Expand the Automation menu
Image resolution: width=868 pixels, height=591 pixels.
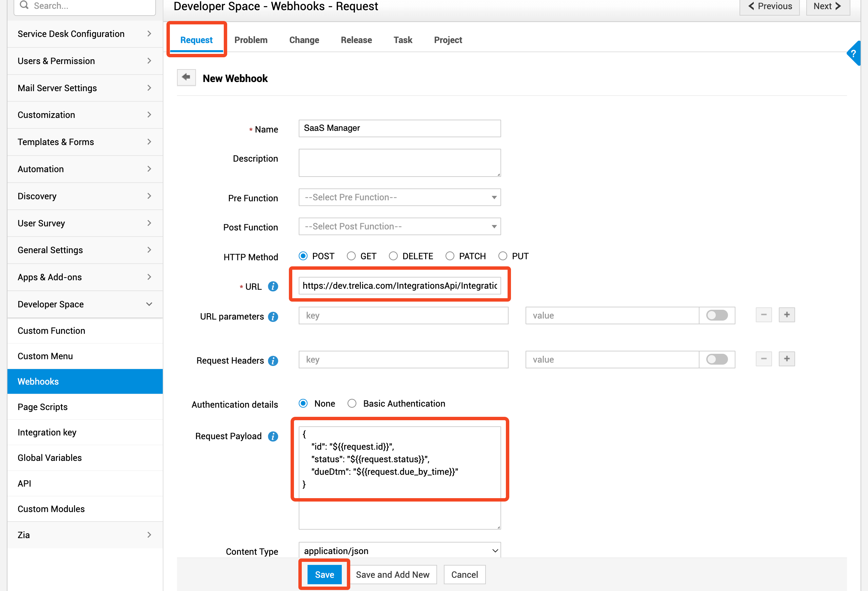point(85,169)
